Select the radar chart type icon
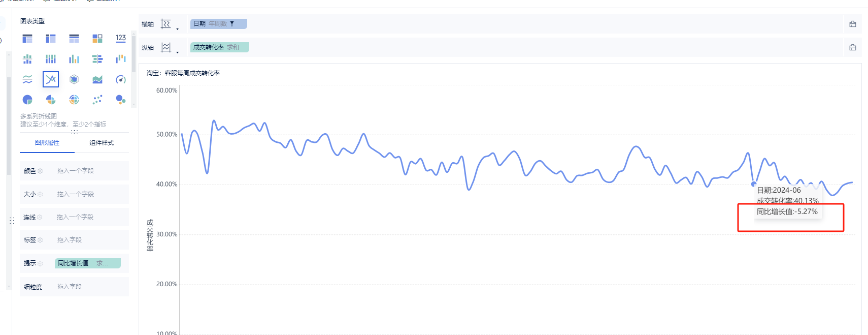 coord(74,79)
